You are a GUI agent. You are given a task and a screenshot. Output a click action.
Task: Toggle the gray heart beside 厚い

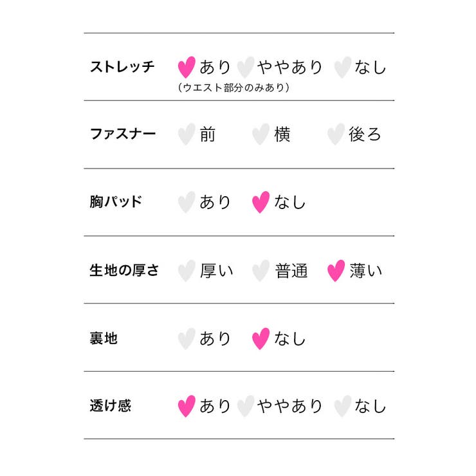click(x=187, y=271)
